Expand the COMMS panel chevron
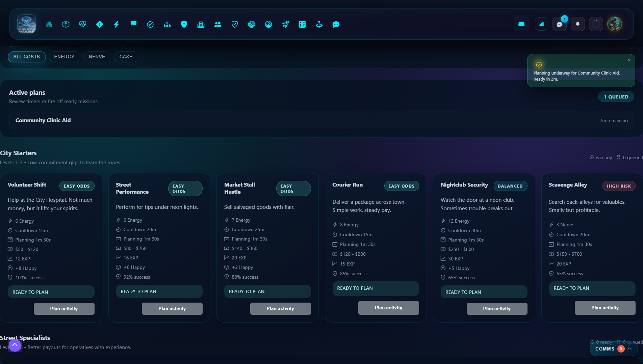 coord(629,349)
